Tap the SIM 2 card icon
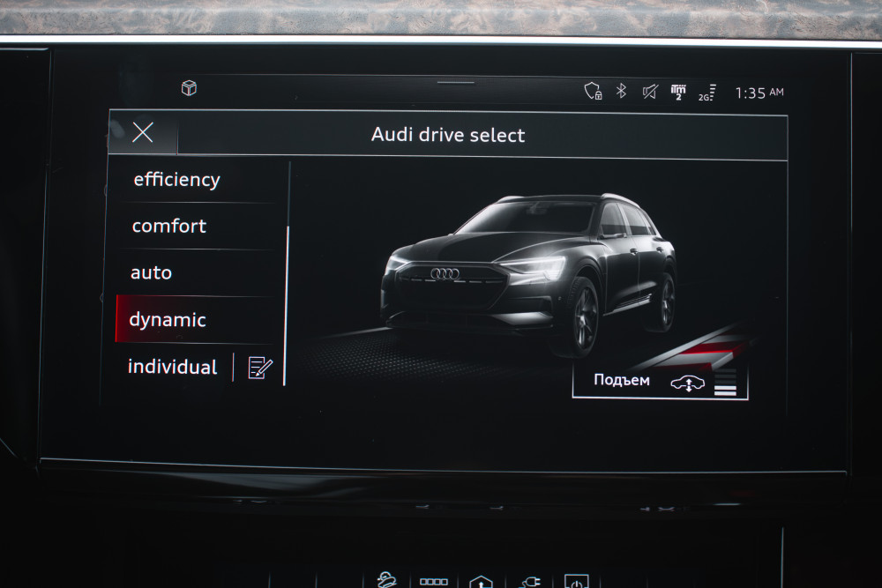This screenshot has height=588, width=882. point(678,93)
